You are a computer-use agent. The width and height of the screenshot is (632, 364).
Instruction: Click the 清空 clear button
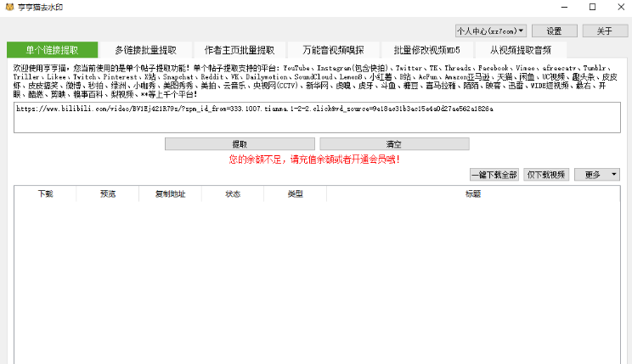click(x=394, y=144)
